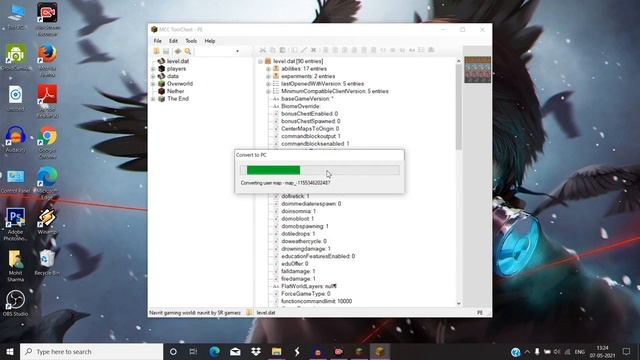Select the firedamage: 1 entry

(298, 279)
